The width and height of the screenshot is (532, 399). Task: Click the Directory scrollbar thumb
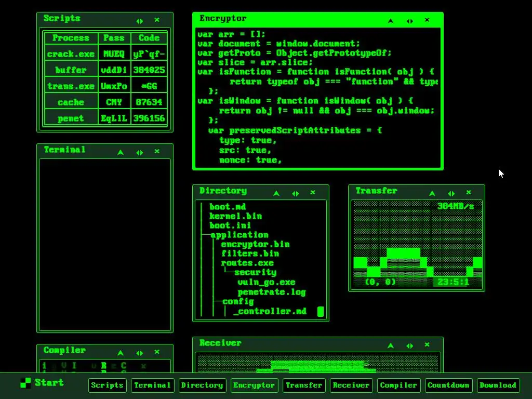[x=320, y=312]
